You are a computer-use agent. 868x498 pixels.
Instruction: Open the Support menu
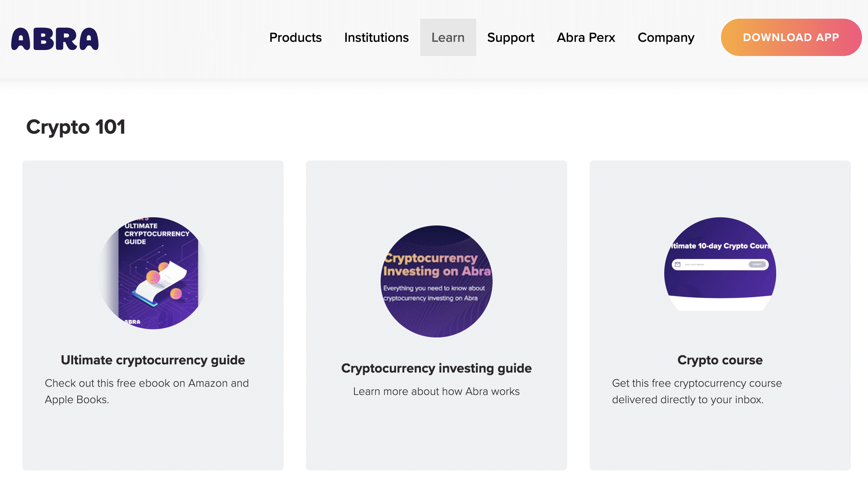pos(511,37)
